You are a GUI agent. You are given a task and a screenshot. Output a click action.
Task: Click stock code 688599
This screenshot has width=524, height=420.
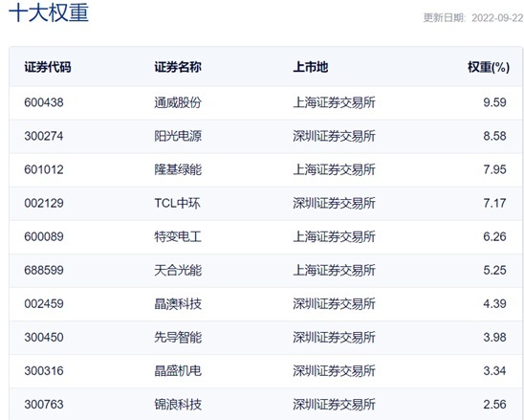[44, 270]
